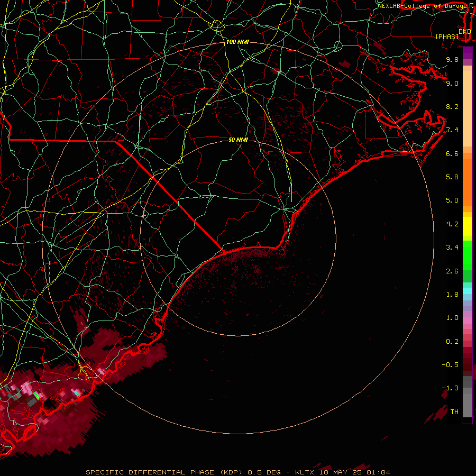Click the 4.2 scale value

(x=452, y=224)
